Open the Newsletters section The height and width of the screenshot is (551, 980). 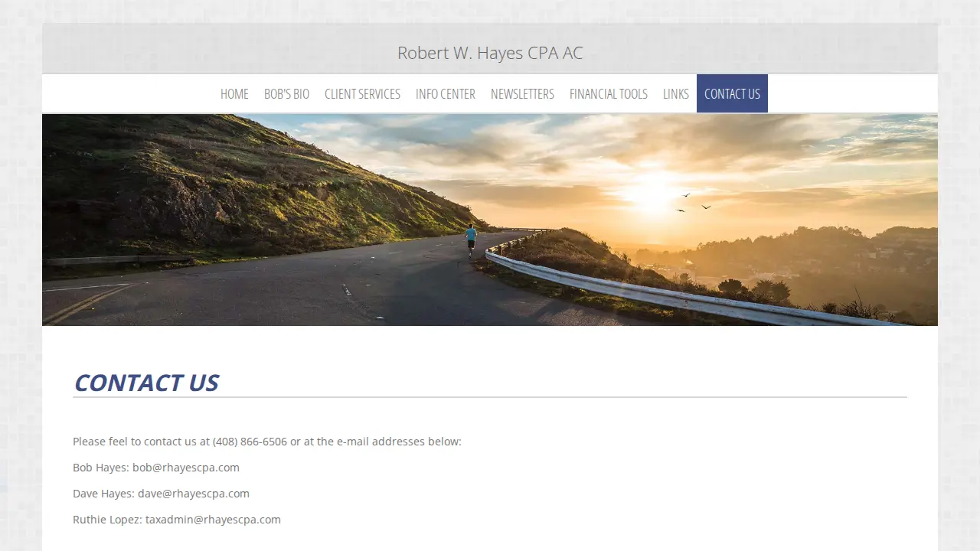click(x=522, y=93)
